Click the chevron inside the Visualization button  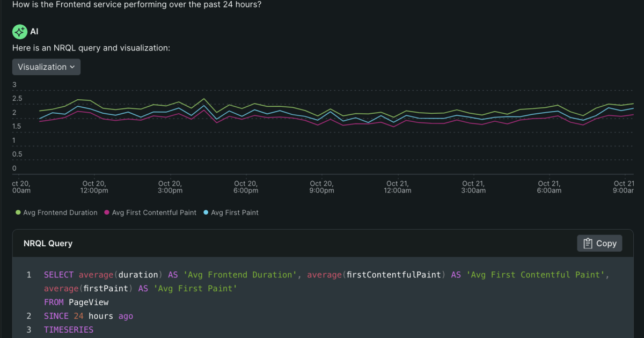[x=72, y=67]
